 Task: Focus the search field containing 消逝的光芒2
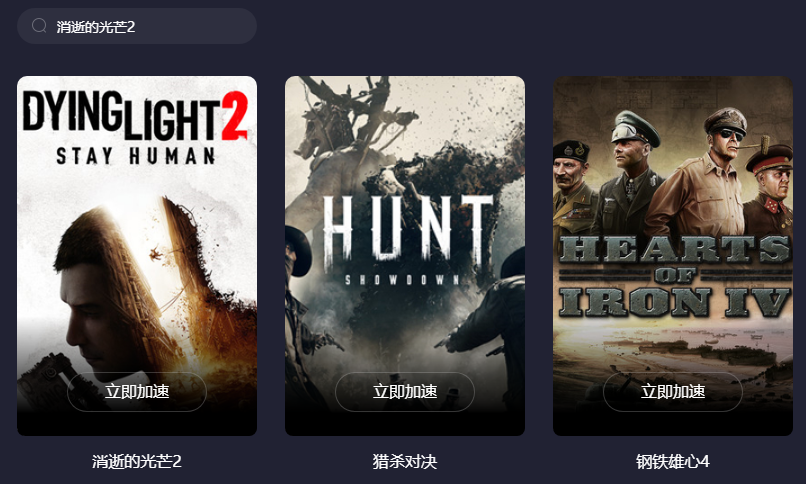[137, 26]
